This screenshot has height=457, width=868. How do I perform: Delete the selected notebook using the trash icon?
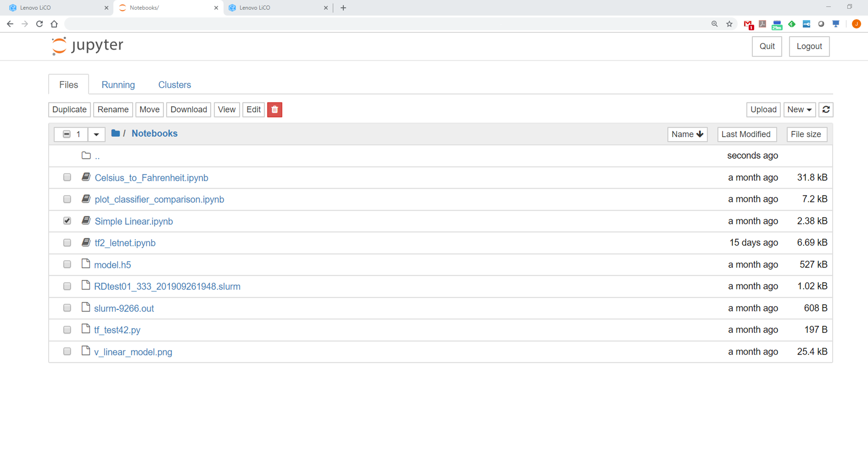(274, 110)
